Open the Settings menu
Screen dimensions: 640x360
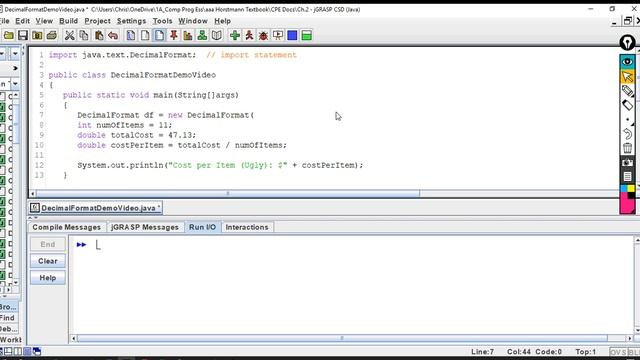[131, 21]
